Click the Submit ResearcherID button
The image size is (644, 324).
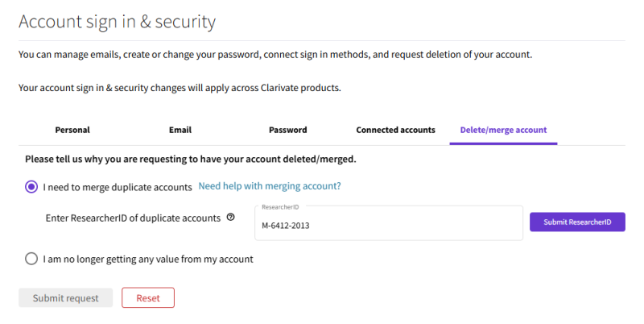[577, 222]
